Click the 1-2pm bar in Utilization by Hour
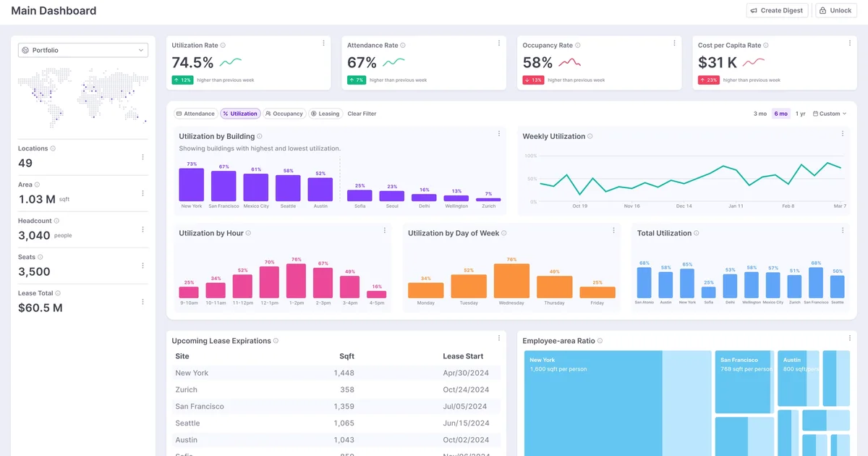Image resolution: width=868 pixels, height=456 pixels. [x=296, y=281]
